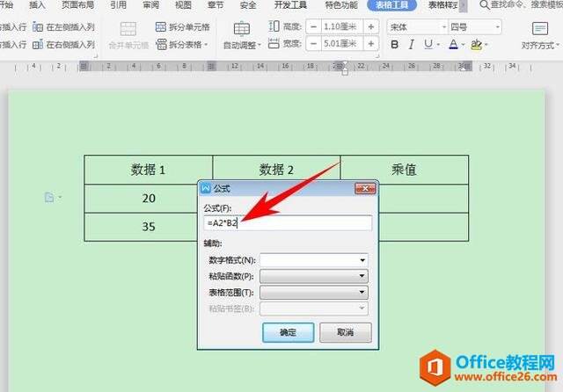
Task: Open the alignment (对齐方式) icon
Action: click(x=540, y=28)
